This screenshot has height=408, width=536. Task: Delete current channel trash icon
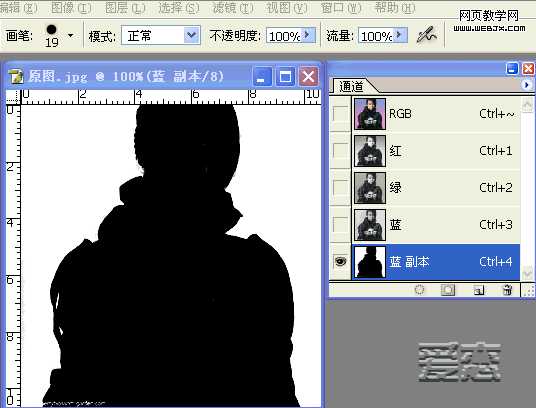pos(508,290)
